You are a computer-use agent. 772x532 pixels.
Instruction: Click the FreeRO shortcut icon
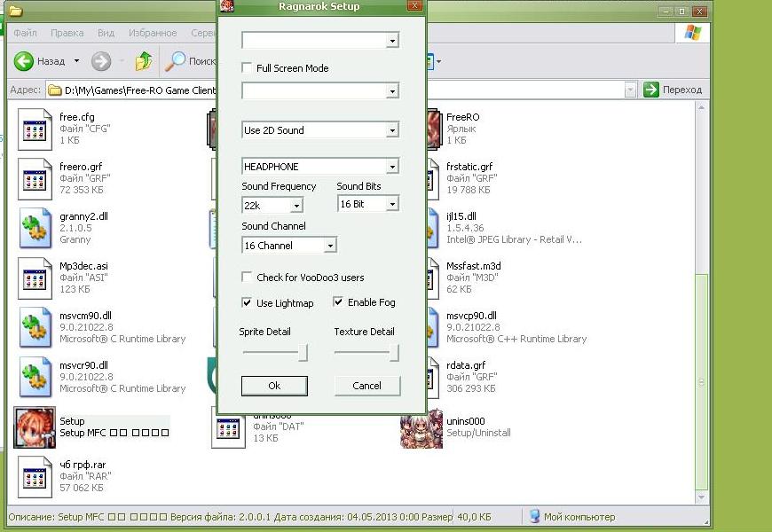pyautogui.click(x=434, y=129)
